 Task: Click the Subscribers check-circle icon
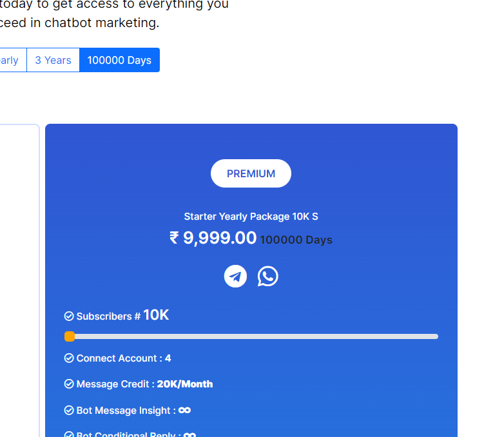(x=69, y=316)
